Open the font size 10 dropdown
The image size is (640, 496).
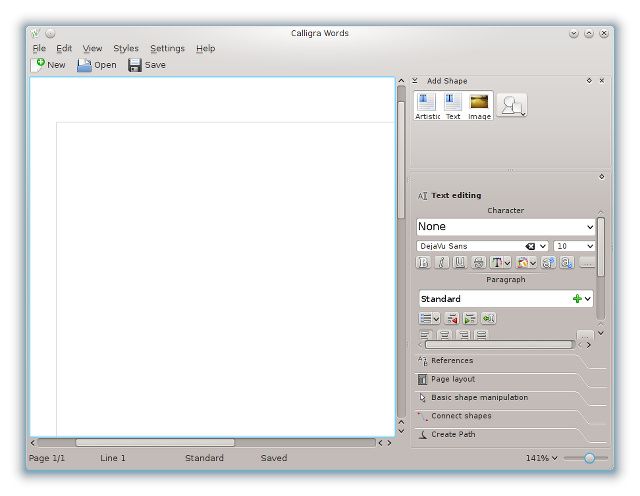click(574, 246)
